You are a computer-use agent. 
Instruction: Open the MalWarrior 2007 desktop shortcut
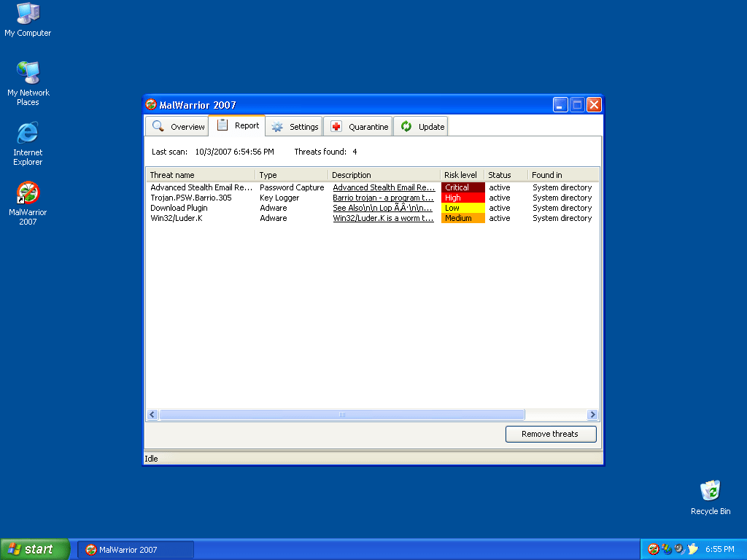pos(28,194)
